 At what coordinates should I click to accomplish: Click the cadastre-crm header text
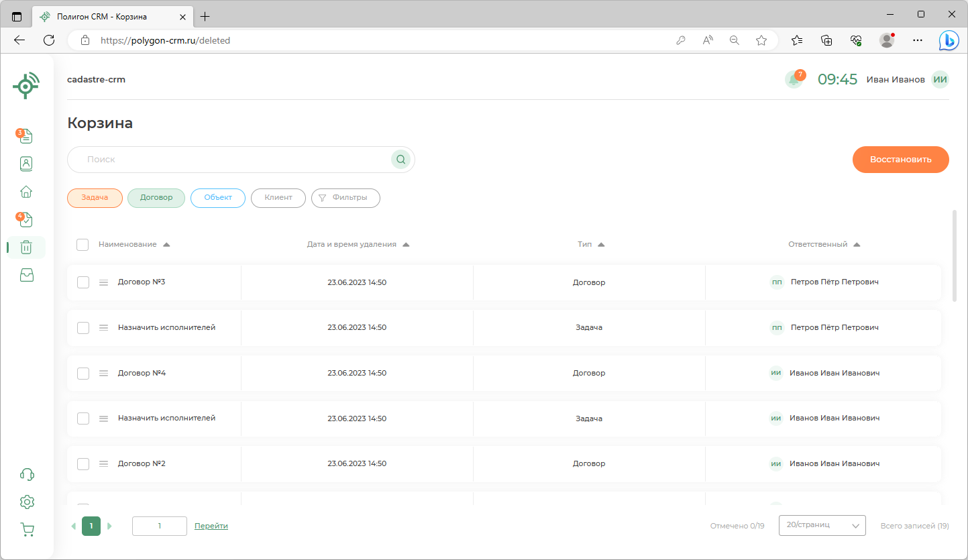click(x=96, y=79)
